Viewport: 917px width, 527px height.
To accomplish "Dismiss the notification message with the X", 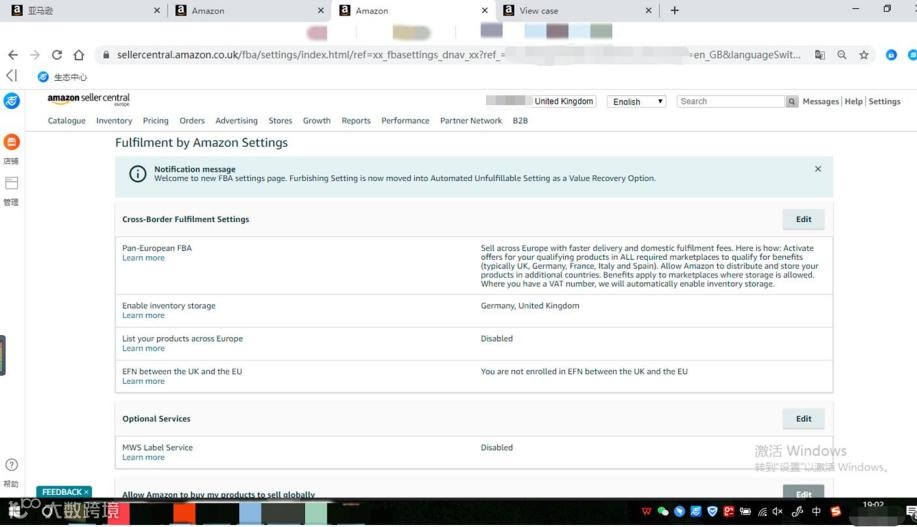I will 818,168.
